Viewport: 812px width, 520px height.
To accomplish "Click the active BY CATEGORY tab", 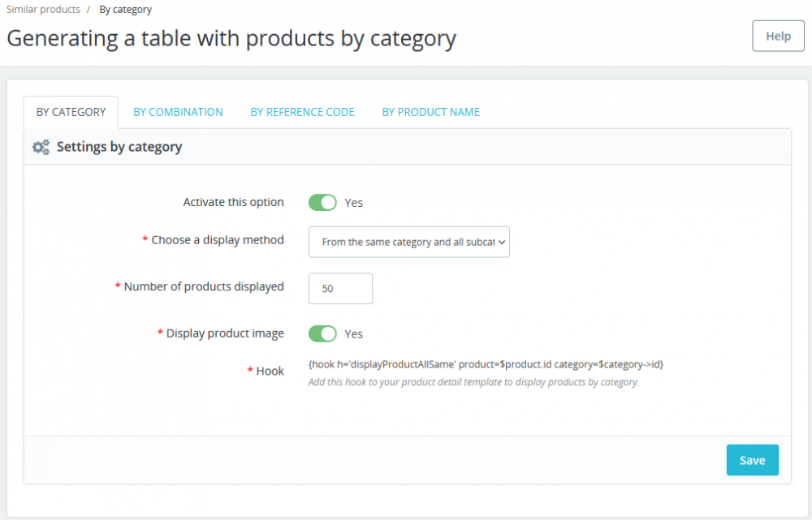I will (70, 112).
